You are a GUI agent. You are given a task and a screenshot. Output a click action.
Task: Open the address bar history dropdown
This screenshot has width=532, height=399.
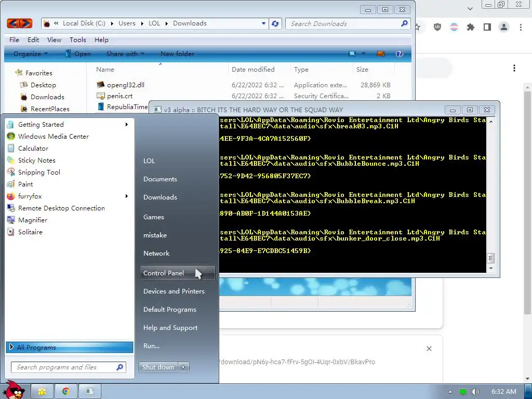tap(263, 23)
